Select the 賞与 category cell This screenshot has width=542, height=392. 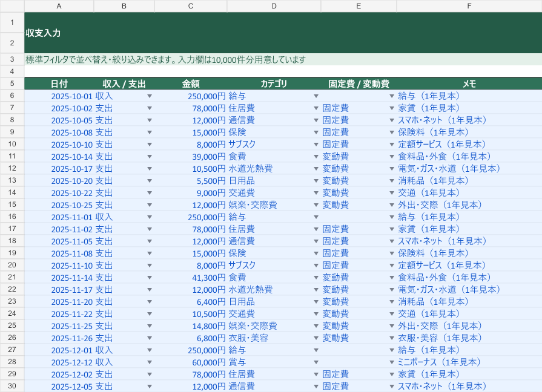274,362
